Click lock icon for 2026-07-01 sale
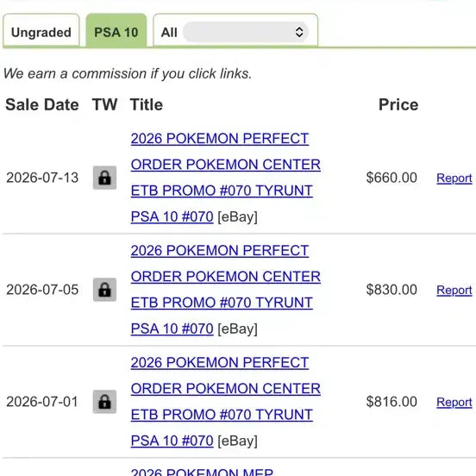Screen dimensions: 476x476 click(104, 402)
